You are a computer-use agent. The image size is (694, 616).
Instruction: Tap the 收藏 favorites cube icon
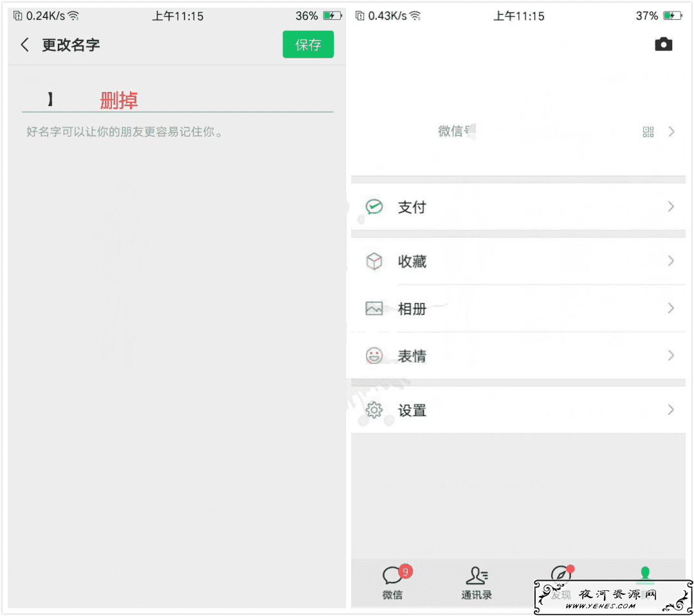374,261
